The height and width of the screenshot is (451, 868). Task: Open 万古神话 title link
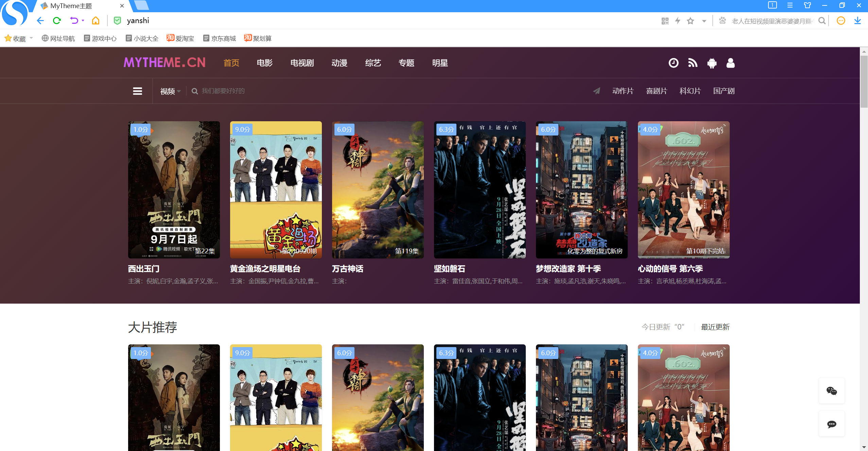[348, 269]
